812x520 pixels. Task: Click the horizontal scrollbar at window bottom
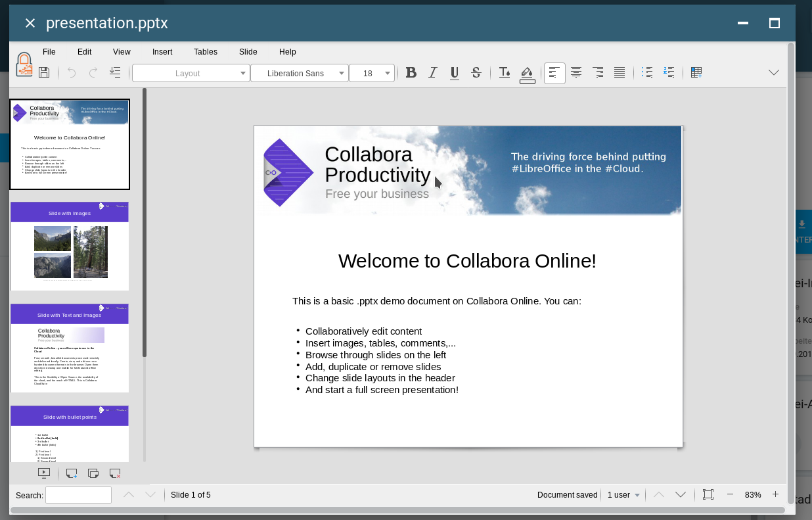point(397,510)
